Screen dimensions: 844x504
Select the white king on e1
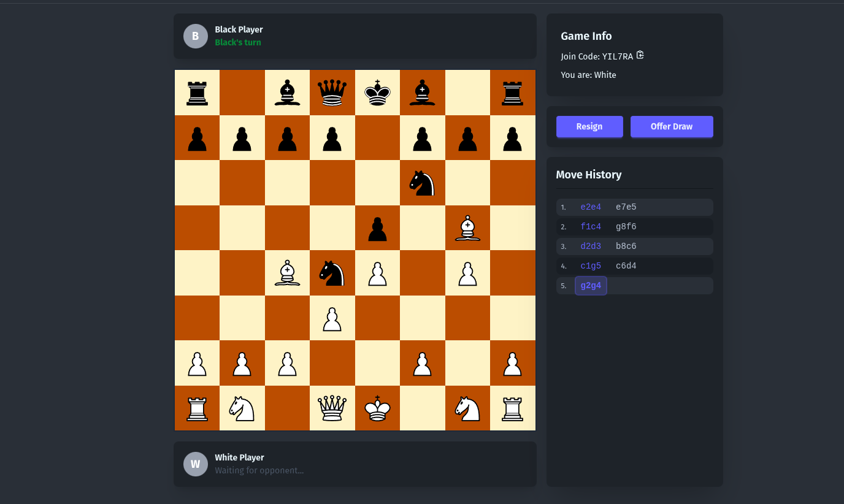377,408
